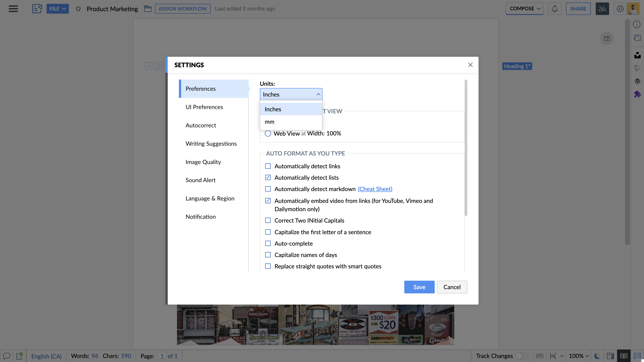Open the markdown Cheat Sheet link
Viewport: 644px width, 362px height.
(x=375, y=189)
